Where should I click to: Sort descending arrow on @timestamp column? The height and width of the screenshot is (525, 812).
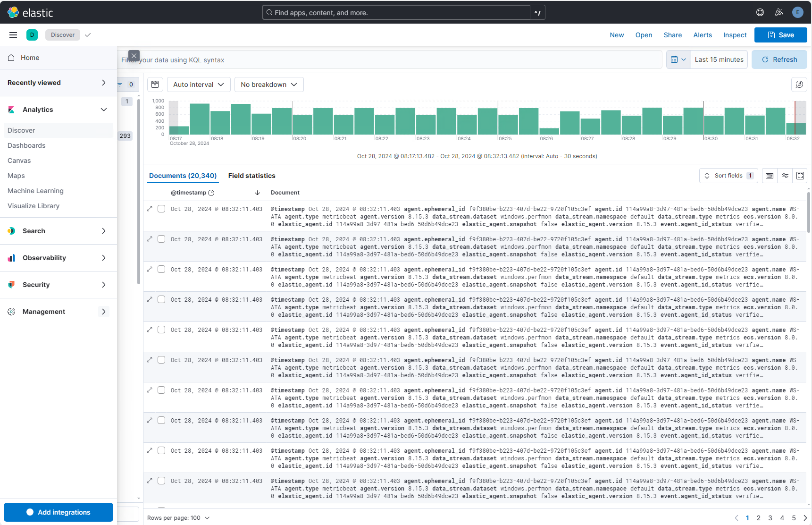(x=257, y=193)
